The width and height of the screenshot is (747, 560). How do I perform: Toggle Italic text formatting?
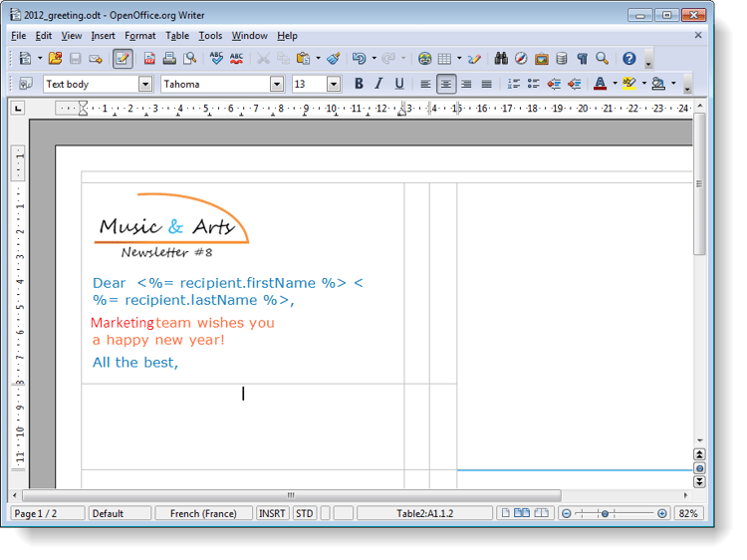[x=378, y=85]
